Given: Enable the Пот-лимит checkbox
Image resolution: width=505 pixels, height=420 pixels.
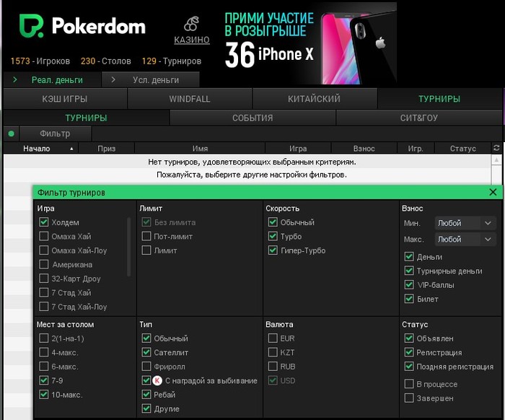Looking at the screenshot, I should tap(146, 237).
